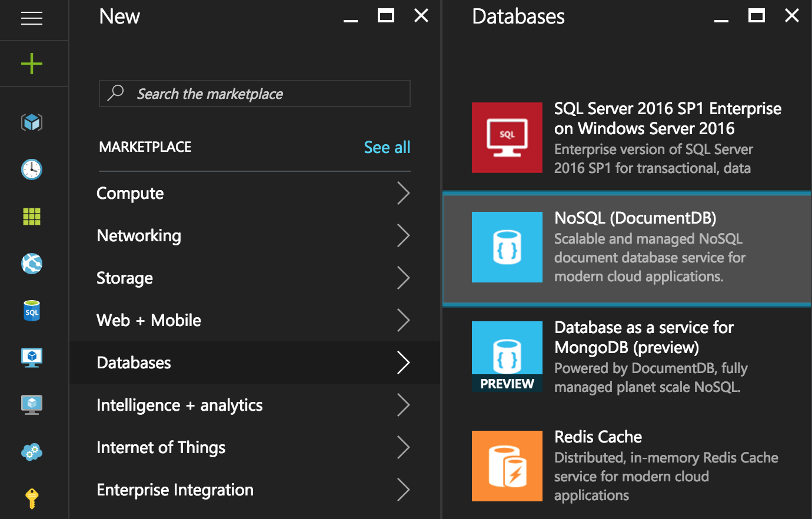This screenshot has height=519, width=812.
Task: Click the green plus New icon
Action: coord(32,64)
